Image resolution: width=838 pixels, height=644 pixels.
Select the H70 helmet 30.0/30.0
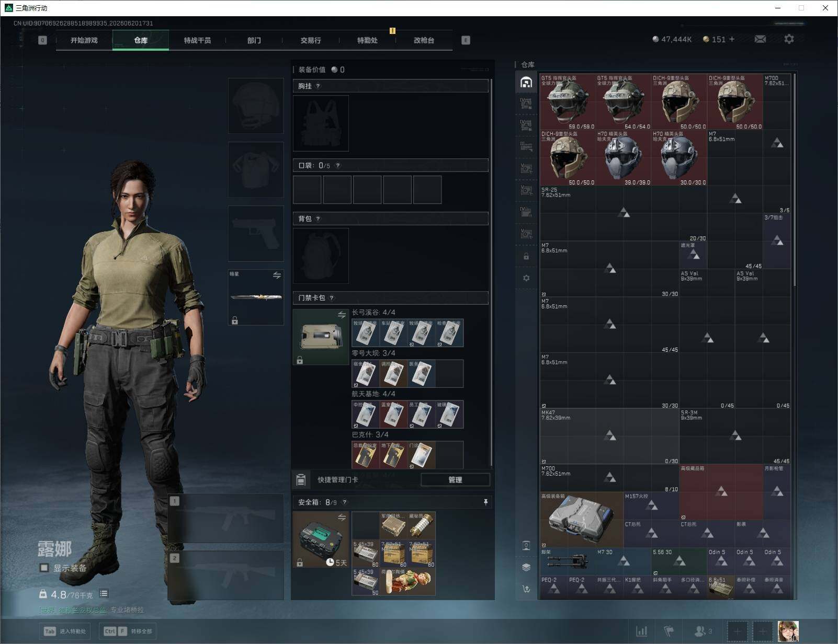coord(679,157)
